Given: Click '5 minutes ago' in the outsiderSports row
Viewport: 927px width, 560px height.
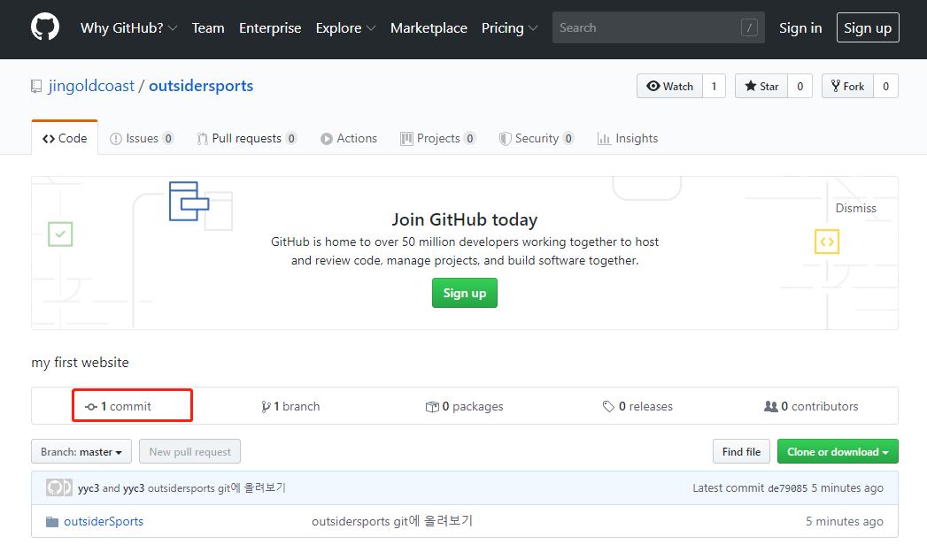Looking at the screenshot, I should pos(845,522).
